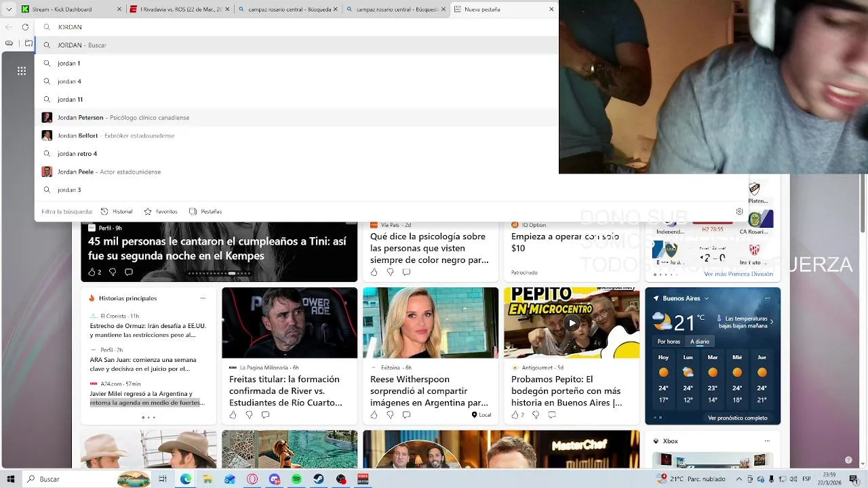Open Discord from the taskbar
This screenshot has height=488, width=868.
click(274, 479)
